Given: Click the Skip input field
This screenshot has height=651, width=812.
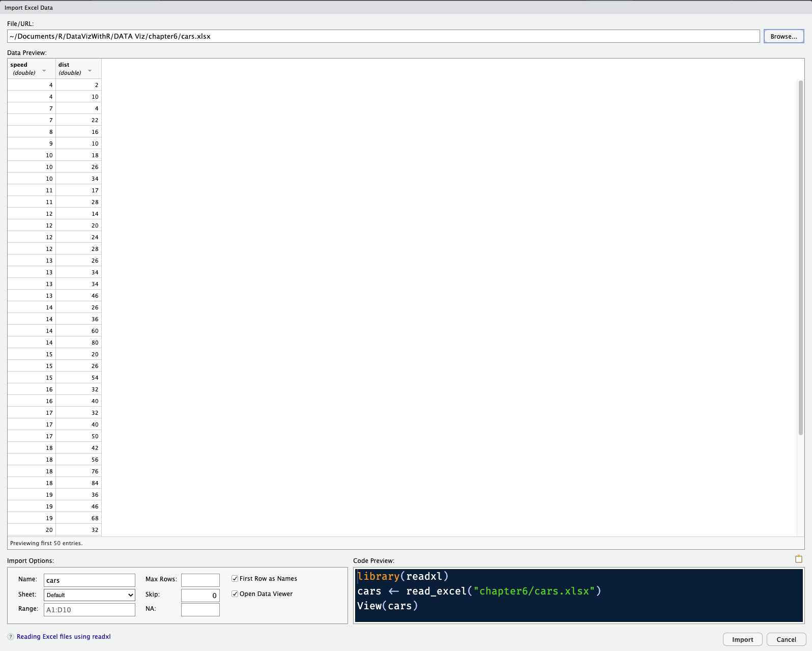Looking at the screenshot, I should click(200, 595).
